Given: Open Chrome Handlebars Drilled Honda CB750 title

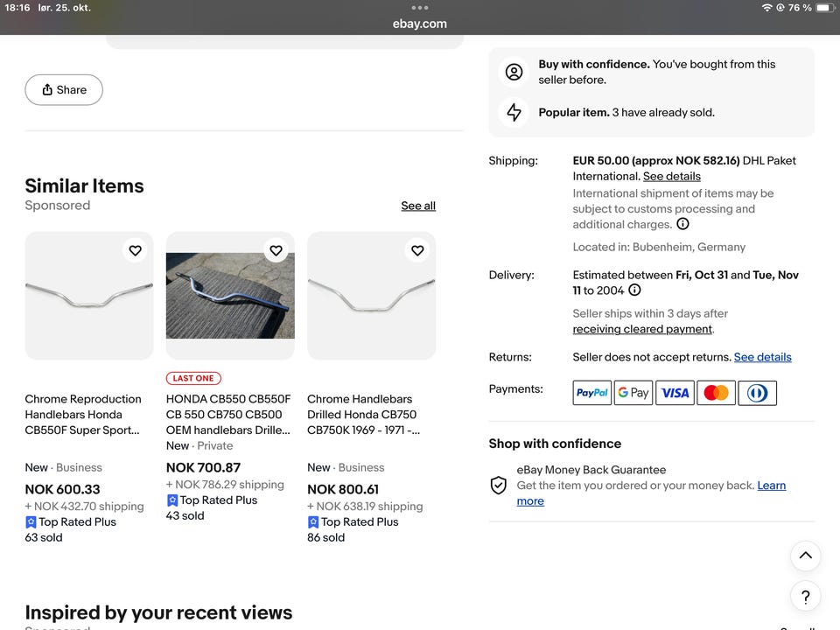Looking at the screenshot, I should pos(363,415).
